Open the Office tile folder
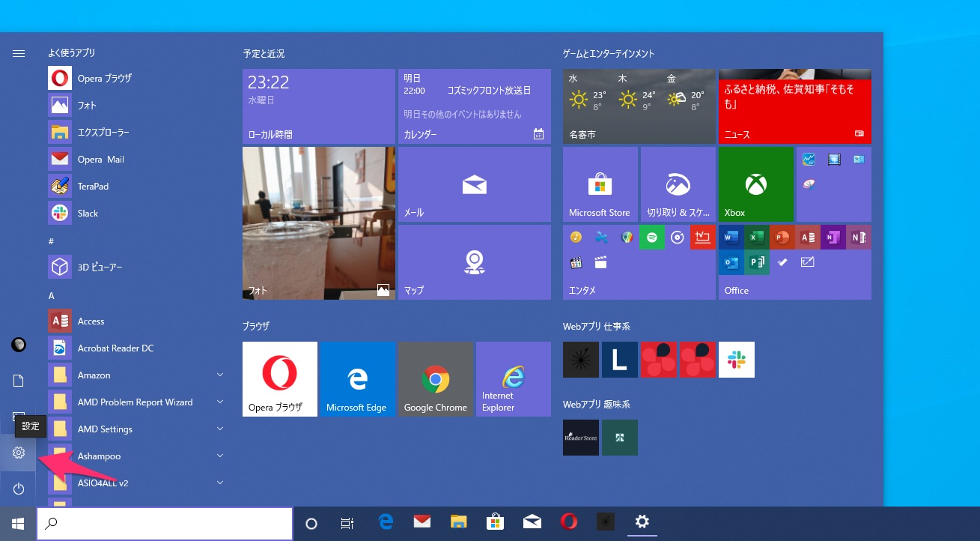This screenshot has width=980, height=541. tap(795, 262)
